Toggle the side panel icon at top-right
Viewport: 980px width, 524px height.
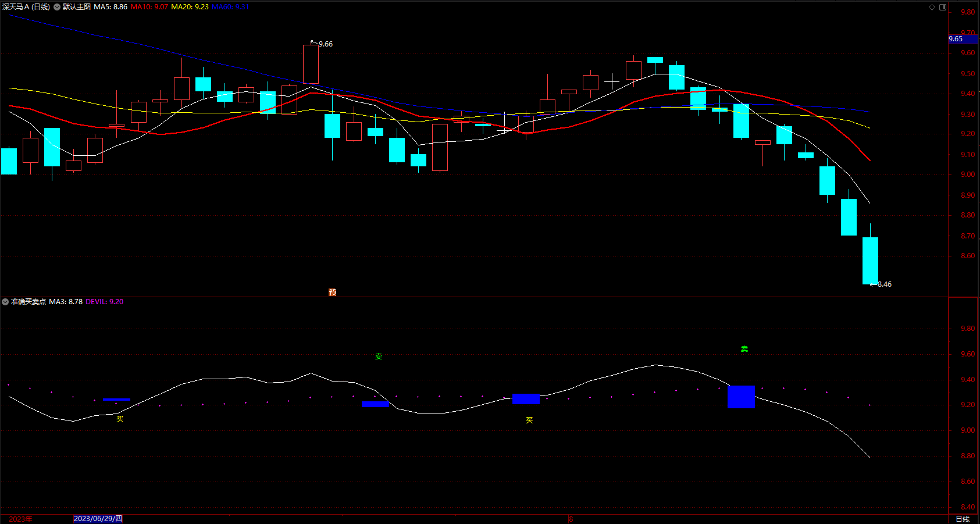(x=943, y=7)
